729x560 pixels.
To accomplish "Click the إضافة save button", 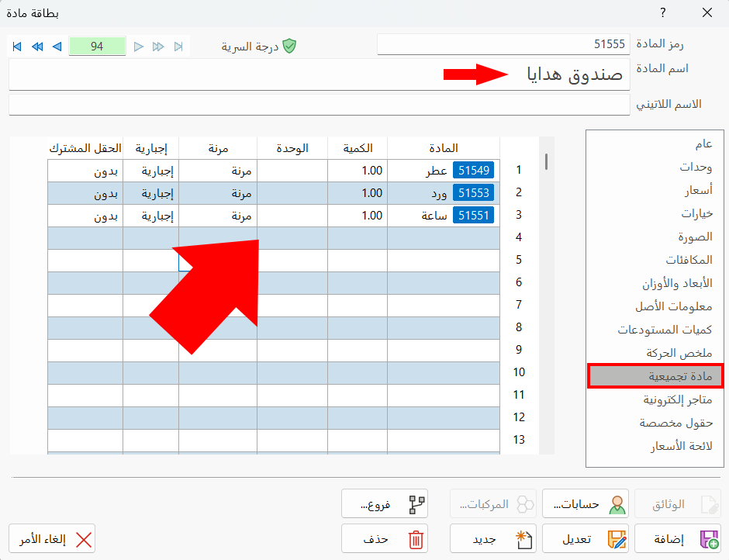I will coord(678,539).
